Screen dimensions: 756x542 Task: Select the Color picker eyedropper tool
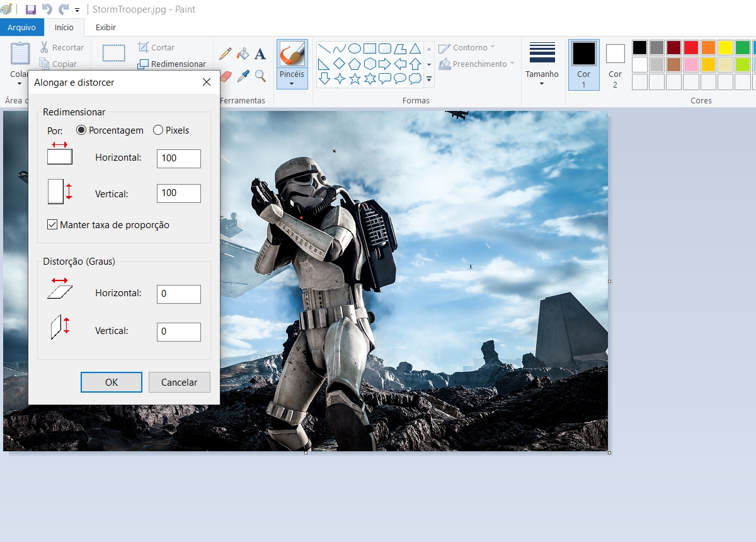click(x=243, y=76)
